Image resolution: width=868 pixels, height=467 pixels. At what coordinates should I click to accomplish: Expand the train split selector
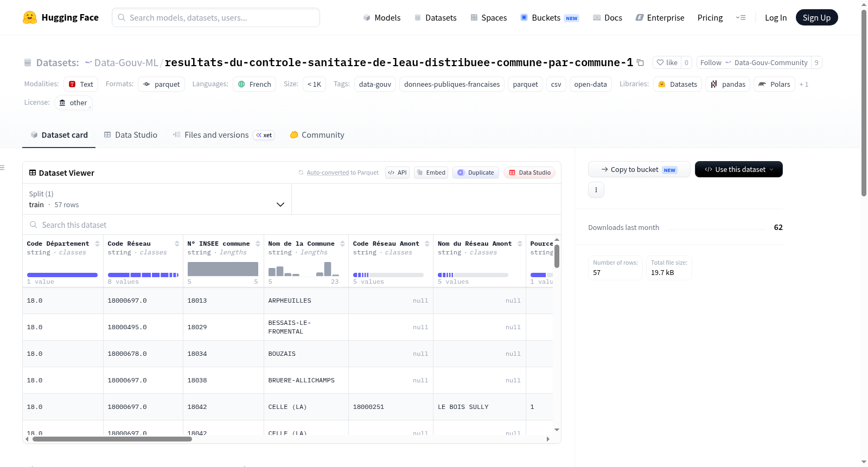[157, 199]
